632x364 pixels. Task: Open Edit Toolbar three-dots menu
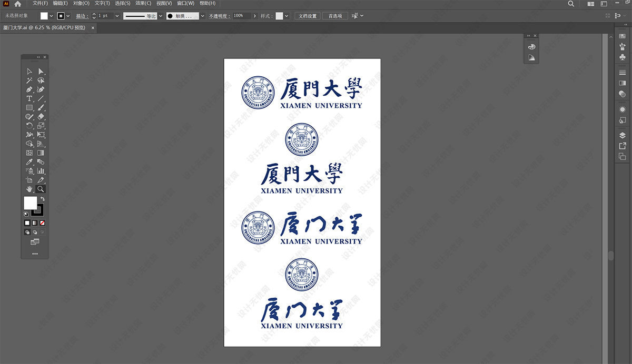35,254
